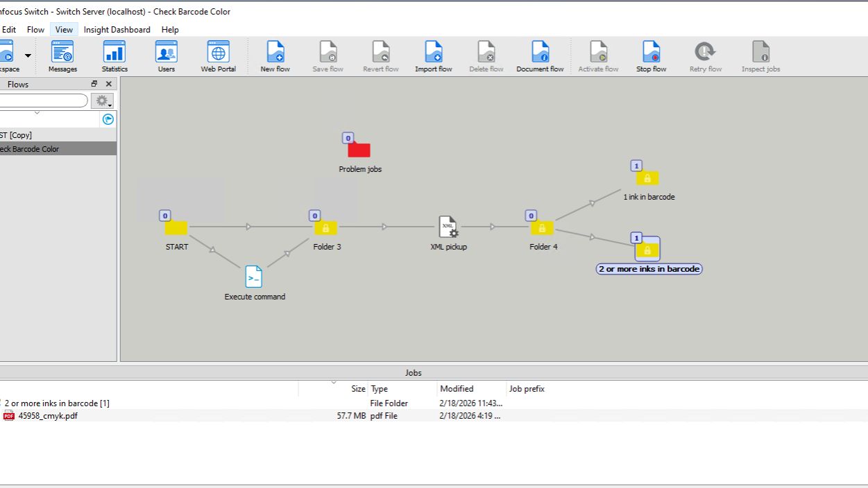The width and height of the screenshot is (868, 488).
Task: Sort jobs by Job prefix column
Action: pos(527,389)
